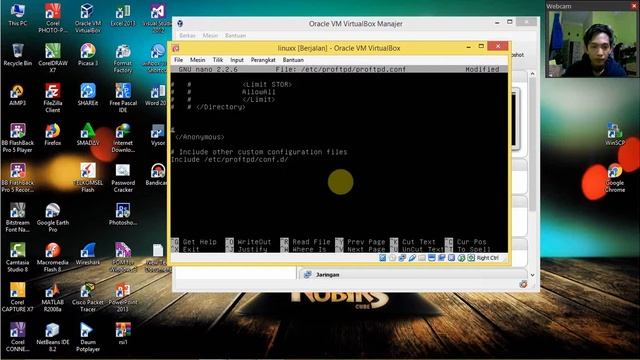640x360 pixels.
Task: Select the Google Chrome desktop icon
Action: click(x=615, y=178)
